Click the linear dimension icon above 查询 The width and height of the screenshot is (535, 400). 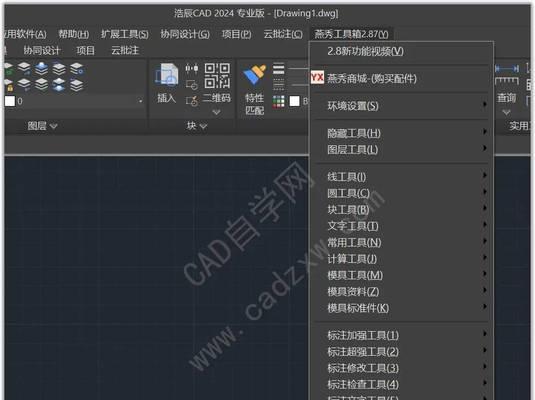pos(507,69)
